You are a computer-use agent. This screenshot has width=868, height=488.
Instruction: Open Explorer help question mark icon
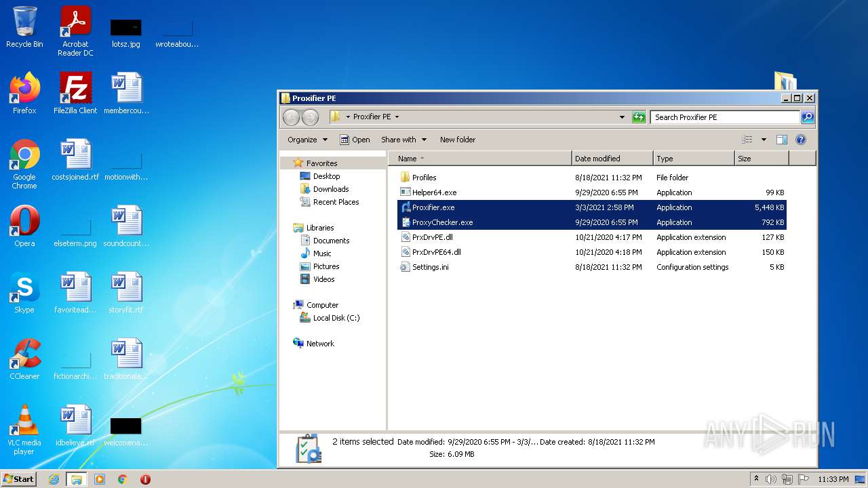pos(800,140)
